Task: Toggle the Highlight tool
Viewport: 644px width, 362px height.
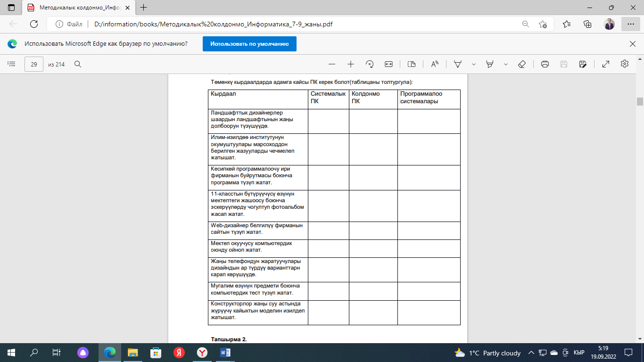Action: click(x=490, y=64)
